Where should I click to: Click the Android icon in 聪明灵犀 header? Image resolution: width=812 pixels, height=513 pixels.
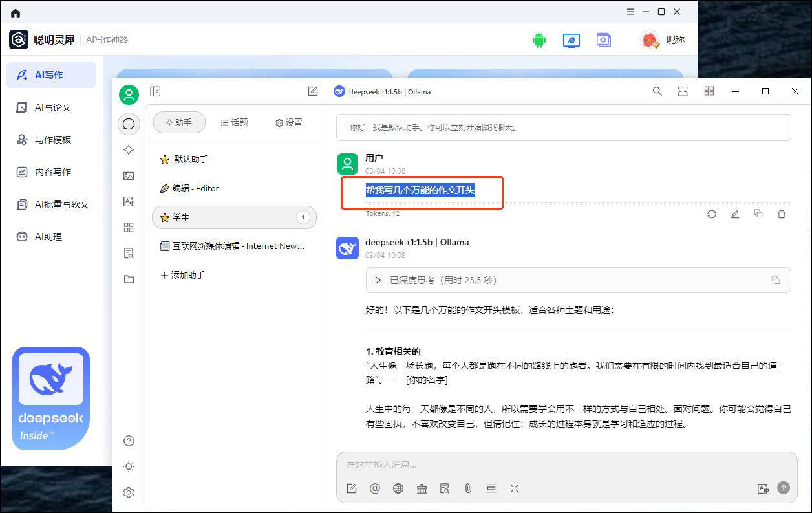[539, 40]
